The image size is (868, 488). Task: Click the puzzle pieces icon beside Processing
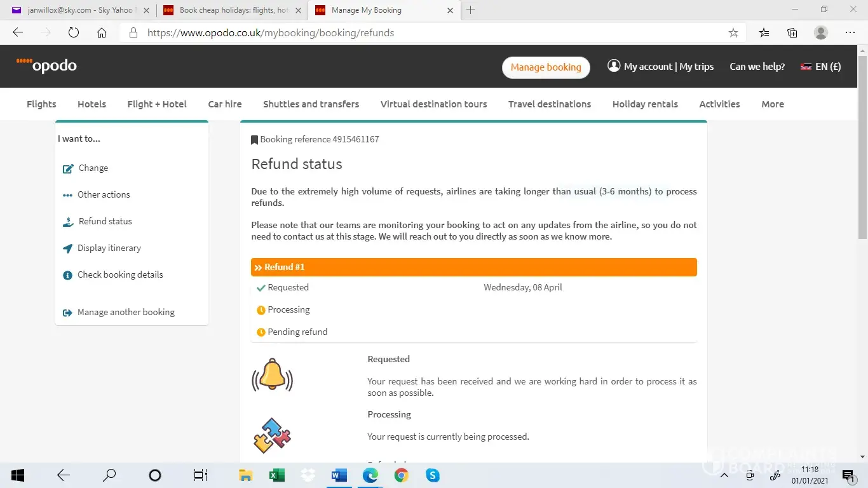(273, 435)
